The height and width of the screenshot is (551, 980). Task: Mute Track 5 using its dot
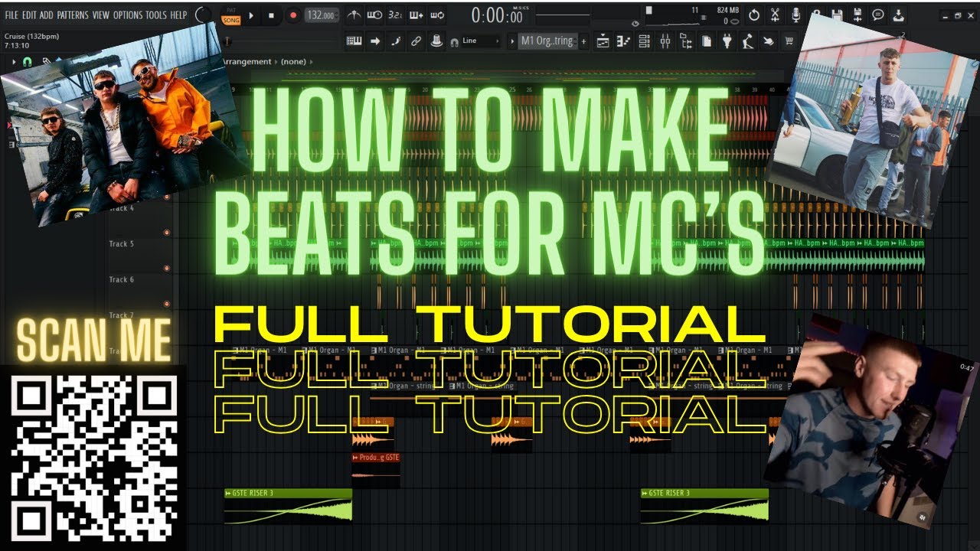coord(166,268)
